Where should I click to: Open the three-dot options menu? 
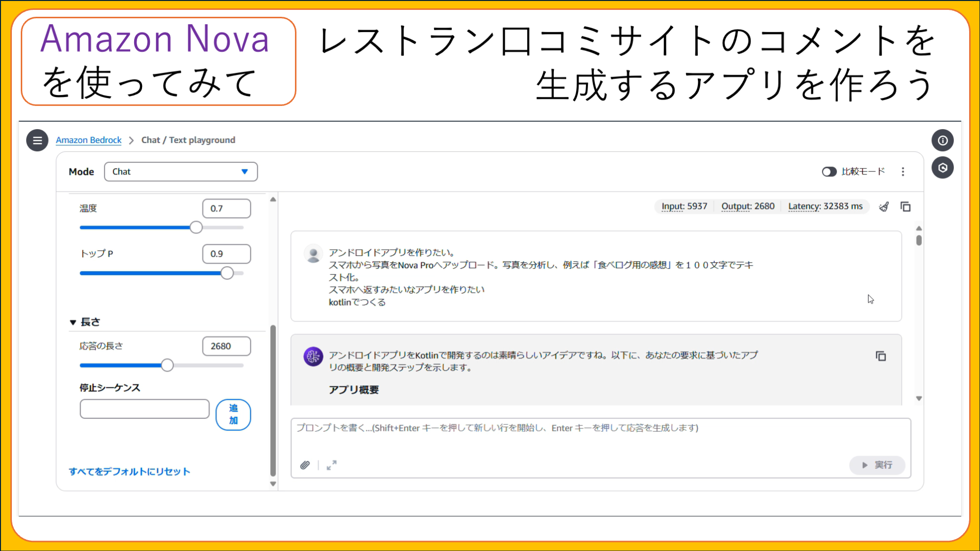903,172
